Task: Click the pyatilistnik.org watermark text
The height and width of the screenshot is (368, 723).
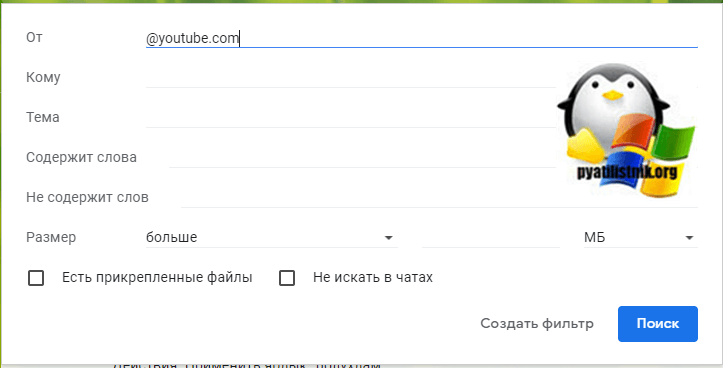Action: [627, 172]
